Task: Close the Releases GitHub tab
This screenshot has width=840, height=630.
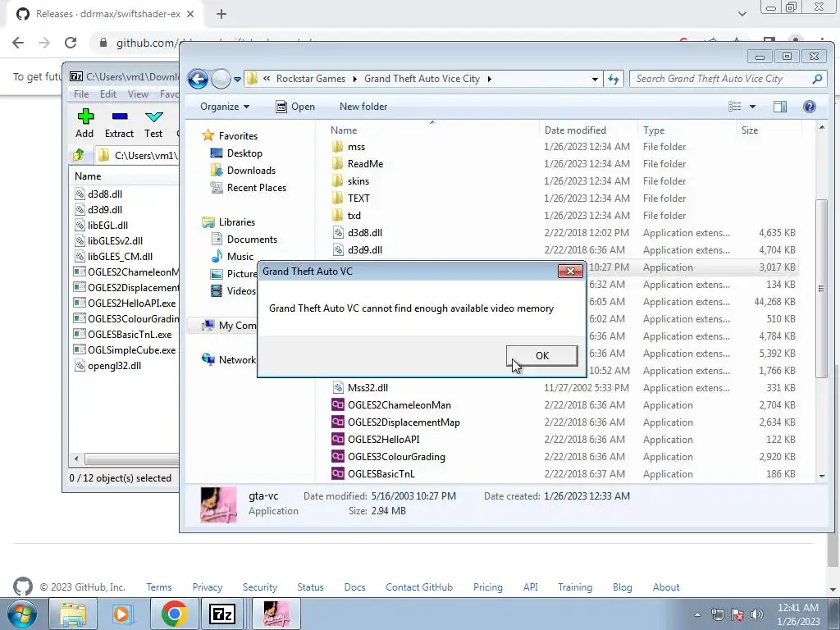Action: [x=190, y=15]
